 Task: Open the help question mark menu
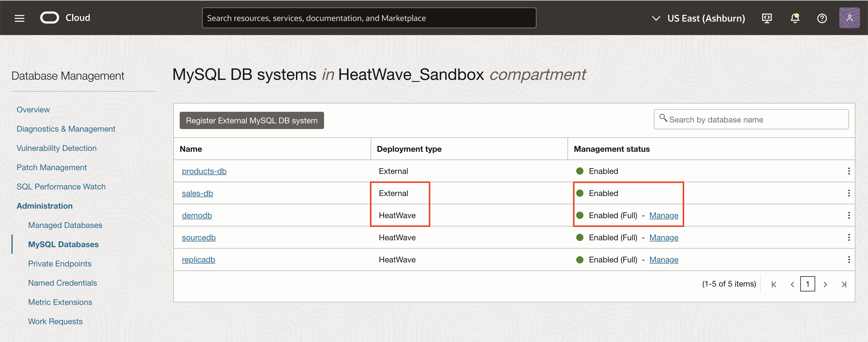pos(822,18)
